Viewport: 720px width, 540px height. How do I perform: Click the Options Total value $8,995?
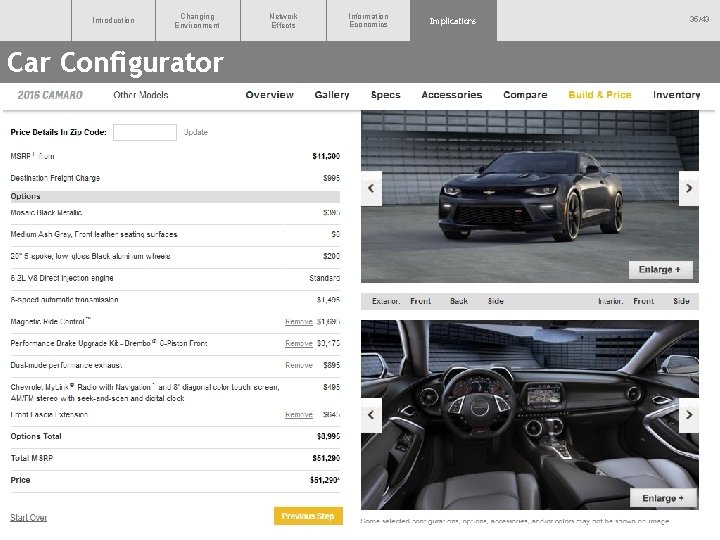pyautogui.click(x=328, y=436)
